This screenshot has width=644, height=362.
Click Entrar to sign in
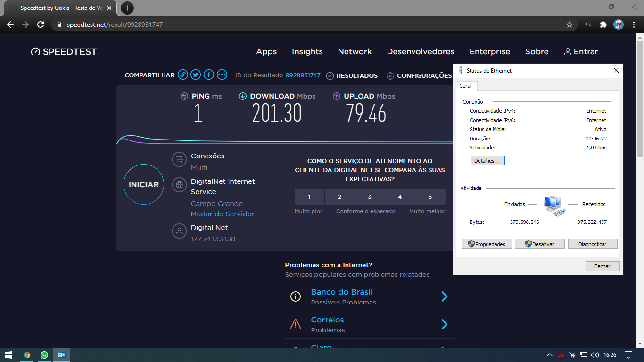(x=581, y=51)
